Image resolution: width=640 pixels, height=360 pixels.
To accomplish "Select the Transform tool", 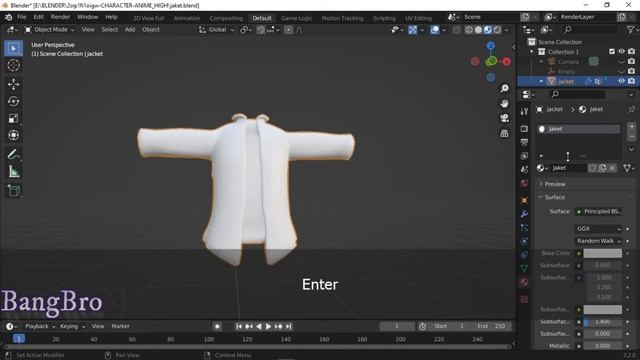I will [x=13, y=135].
